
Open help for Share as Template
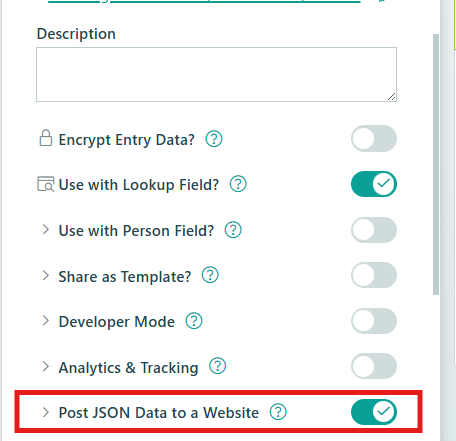click(210, 275)
